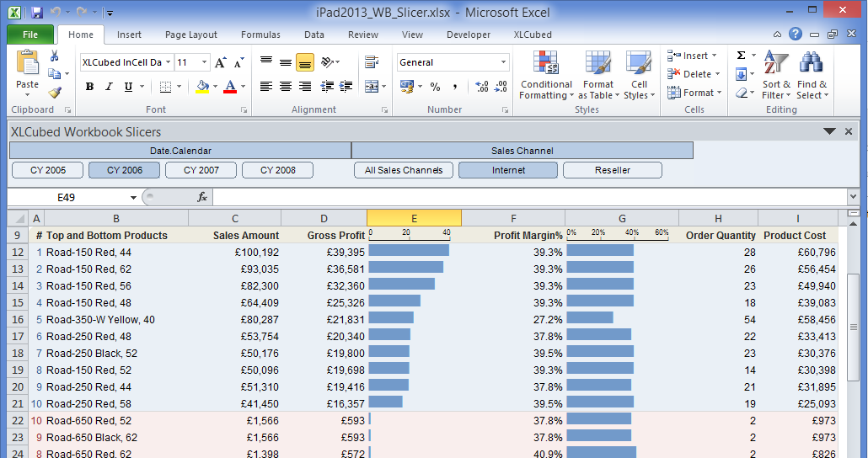Toggle Italic formatting
The height and width of the screenshot is (458, 868).
109,87
